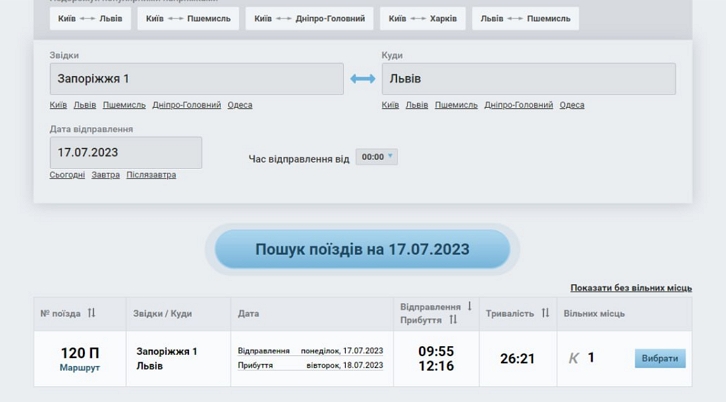Viewport: 726px width, 402px height.
Task: Set date to Сьогодні
Action: (x=67, y=175)
